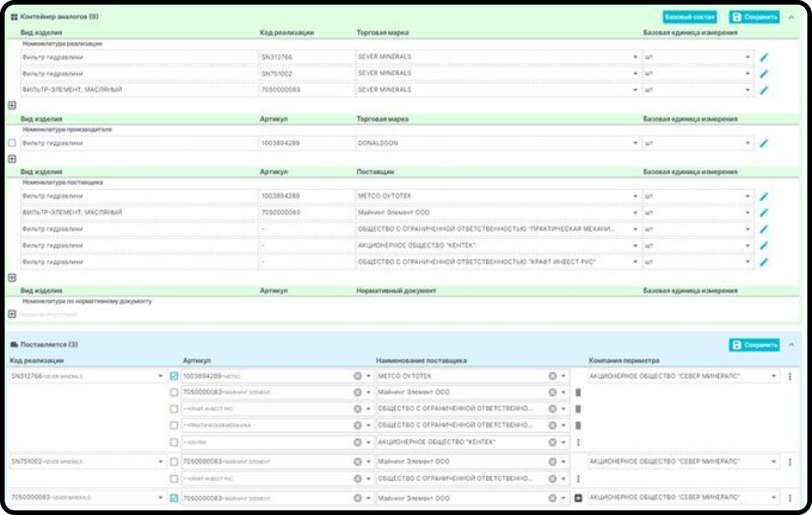Click plus icon beside last Майнинг Элемент row

(578, 498)
